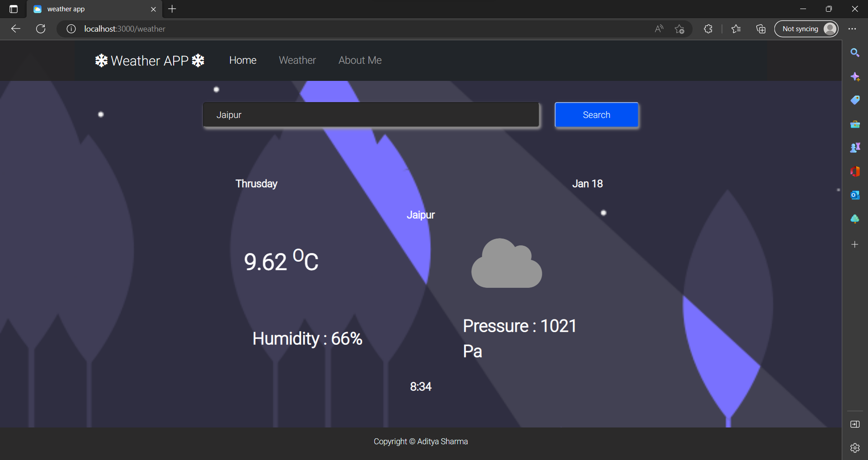
Task: Click the snowflake icon beside Weather APP
Action: (x=101, y=61)
